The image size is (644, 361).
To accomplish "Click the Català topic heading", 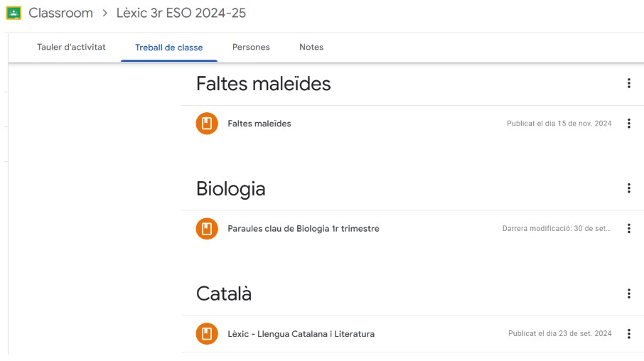I will (224, 294).
